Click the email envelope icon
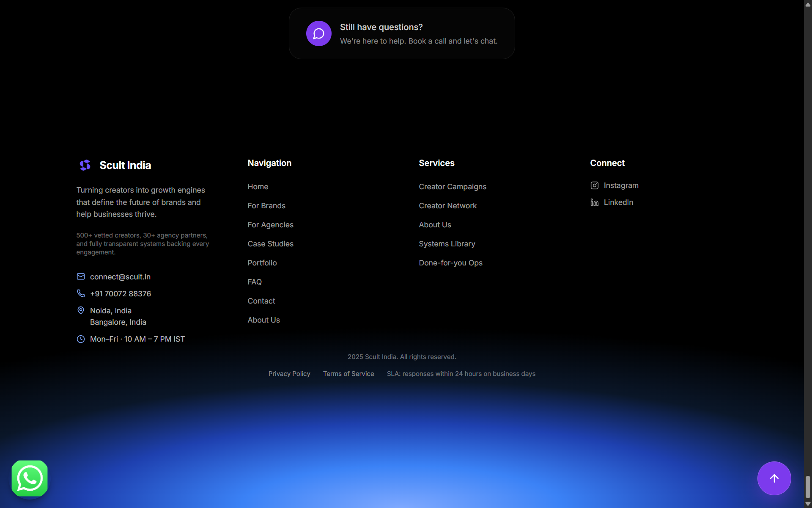This screenshot has height=508, width=812. point(81,276)
